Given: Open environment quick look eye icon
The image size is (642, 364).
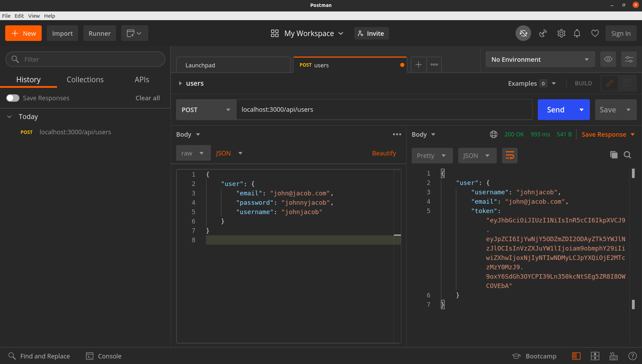Looking at the screenshot, I should tap(608, 59).
